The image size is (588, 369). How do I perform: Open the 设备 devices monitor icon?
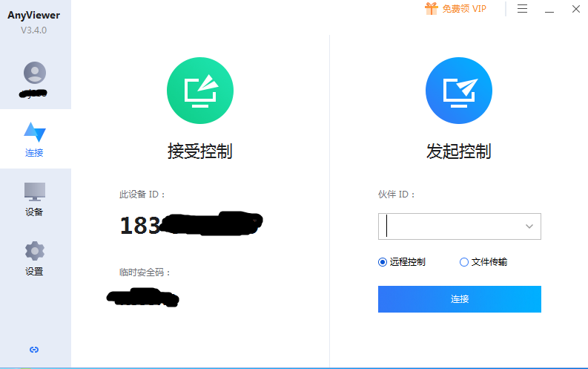(35, 192)
